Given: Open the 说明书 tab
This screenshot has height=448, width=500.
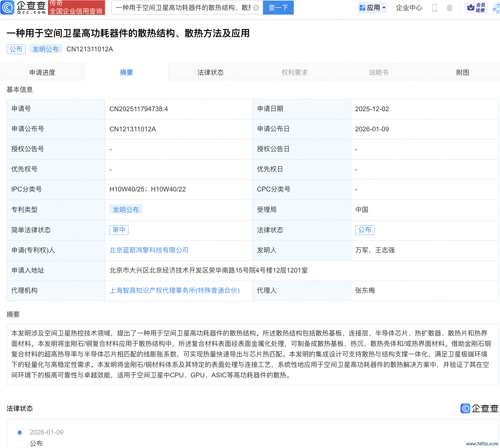Looking at the screenshot, I should click(x=378, y=72).
